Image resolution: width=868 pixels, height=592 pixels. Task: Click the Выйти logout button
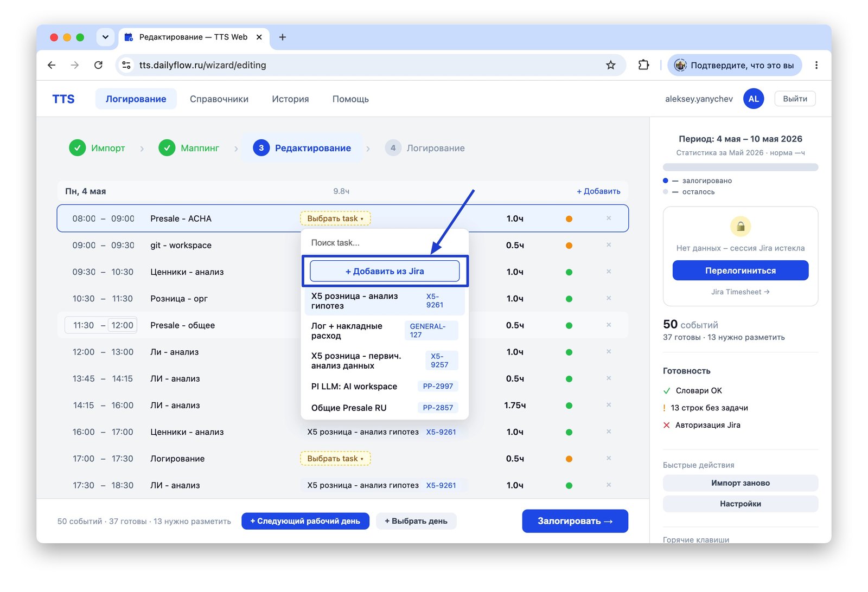[795, 99]
